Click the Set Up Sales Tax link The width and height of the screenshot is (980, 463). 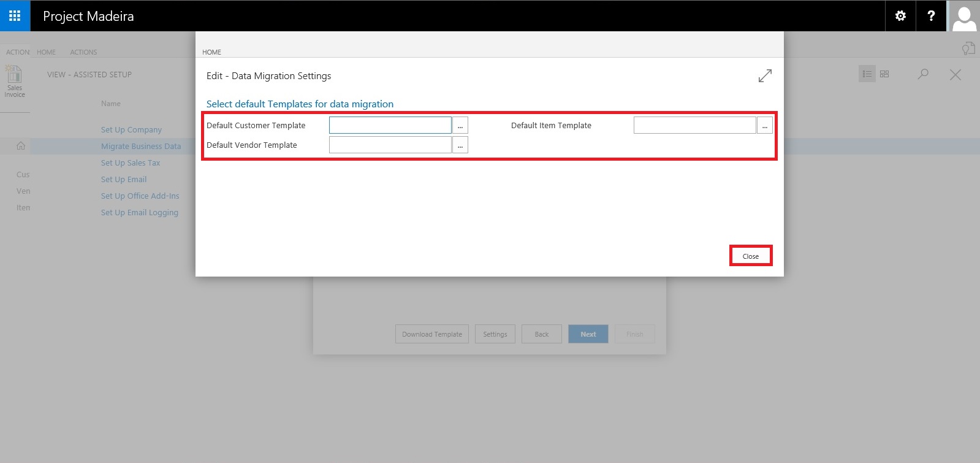click(x=131, y=163)
